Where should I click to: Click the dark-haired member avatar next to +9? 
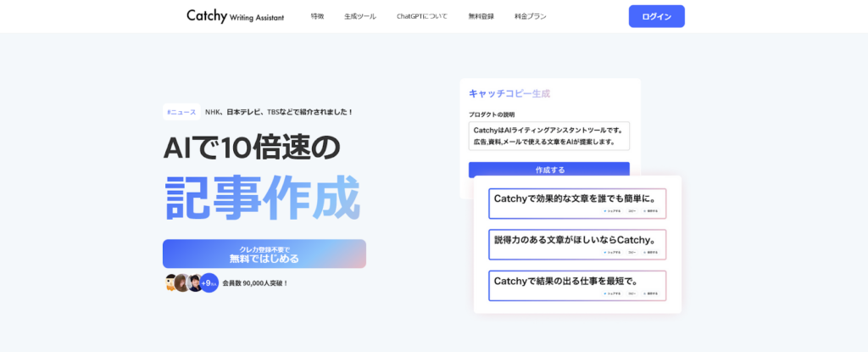click(195, 282)
